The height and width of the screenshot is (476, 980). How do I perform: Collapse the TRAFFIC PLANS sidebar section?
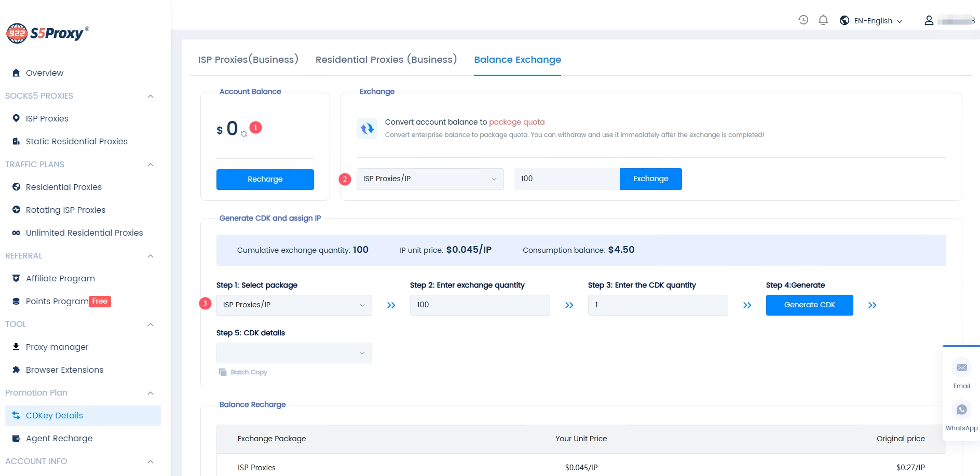151,165
